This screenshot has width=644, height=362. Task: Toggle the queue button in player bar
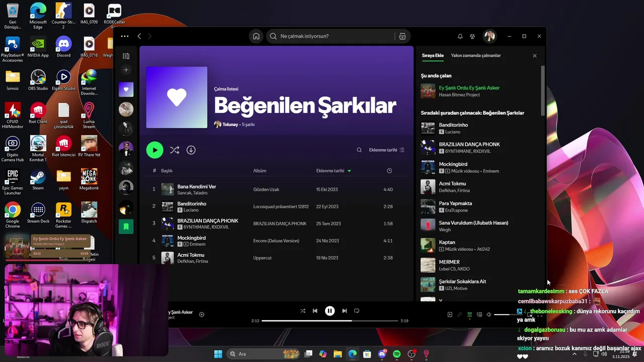469,315
